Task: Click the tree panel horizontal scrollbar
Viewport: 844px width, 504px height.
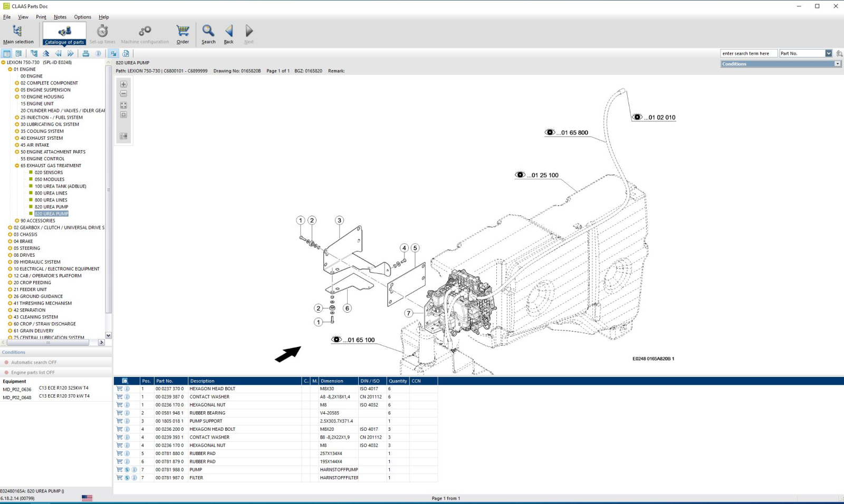Action: click(47, 343)
